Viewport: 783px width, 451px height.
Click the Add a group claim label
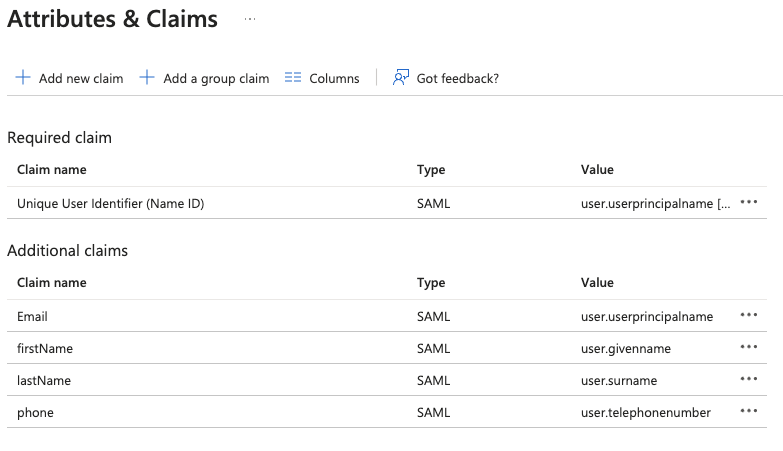[x=216, y=78]
